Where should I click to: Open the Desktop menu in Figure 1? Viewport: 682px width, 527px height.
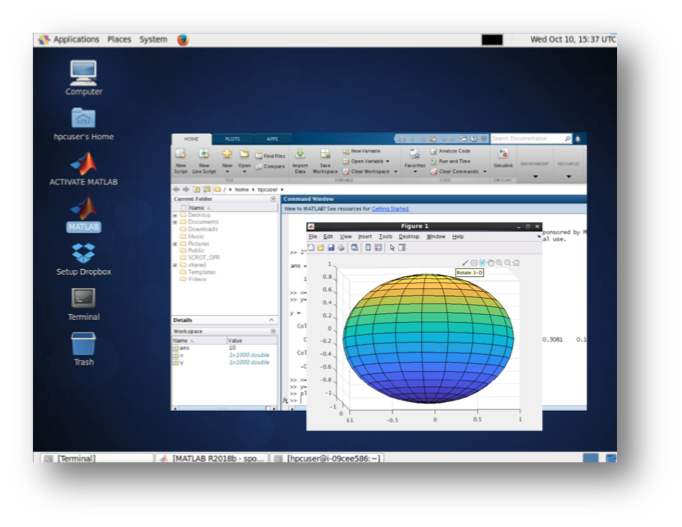click(409, 237)
